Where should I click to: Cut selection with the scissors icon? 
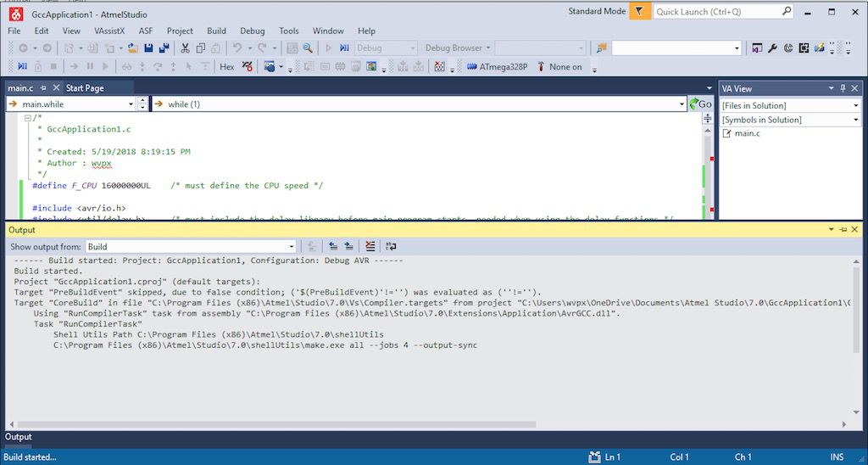point(185,48)
